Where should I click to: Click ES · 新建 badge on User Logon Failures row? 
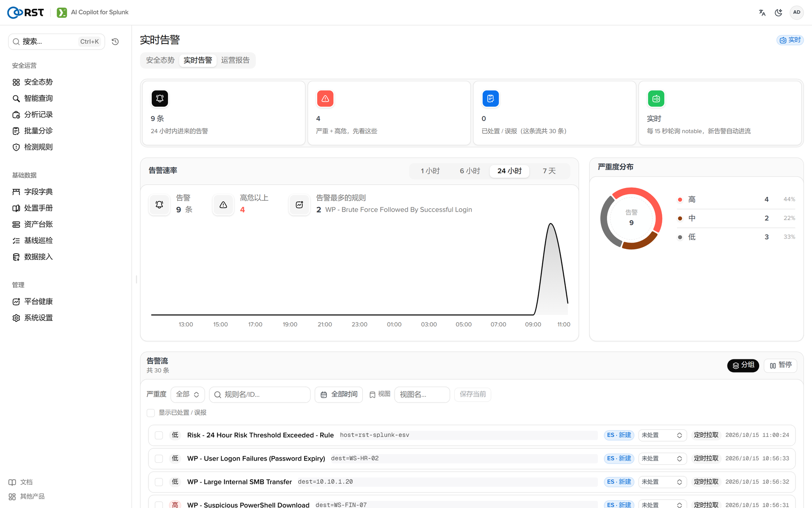[619, 458]
